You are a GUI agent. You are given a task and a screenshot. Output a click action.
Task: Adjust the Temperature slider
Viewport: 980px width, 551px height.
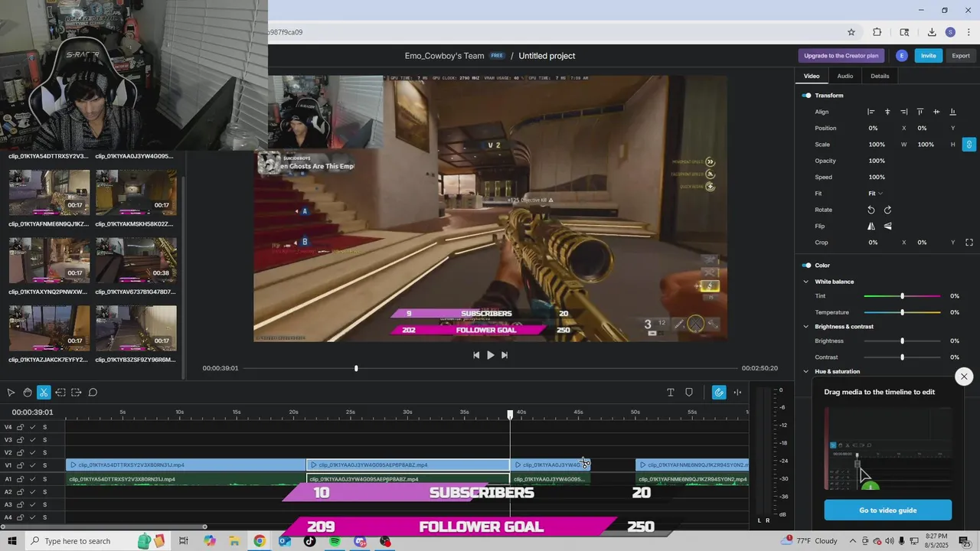pos(902,312)
